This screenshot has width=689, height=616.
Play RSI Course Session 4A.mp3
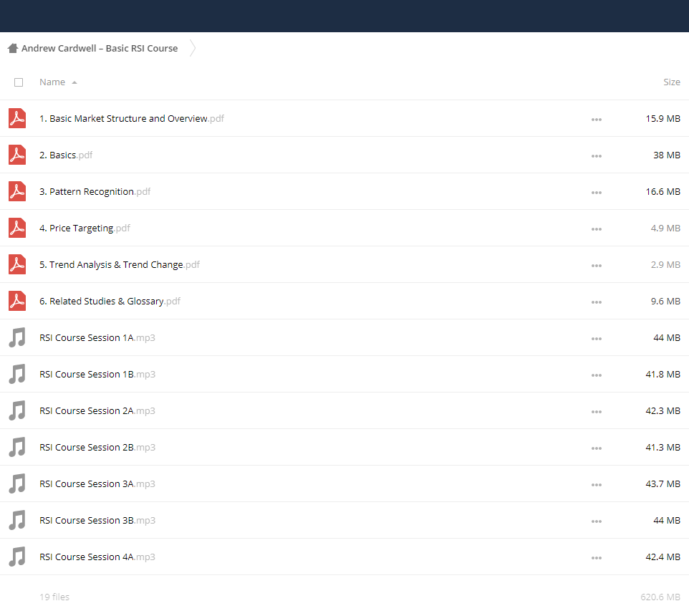point(97,557)
